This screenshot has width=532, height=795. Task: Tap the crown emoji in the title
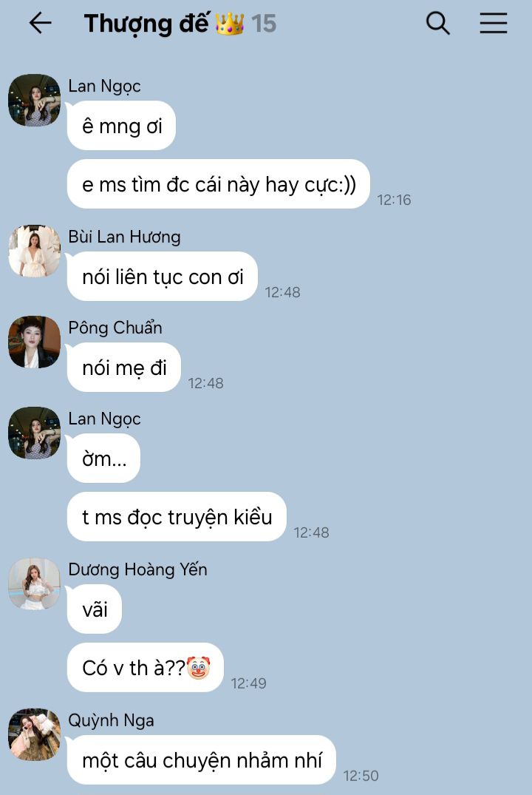click(x=230, y=24)
